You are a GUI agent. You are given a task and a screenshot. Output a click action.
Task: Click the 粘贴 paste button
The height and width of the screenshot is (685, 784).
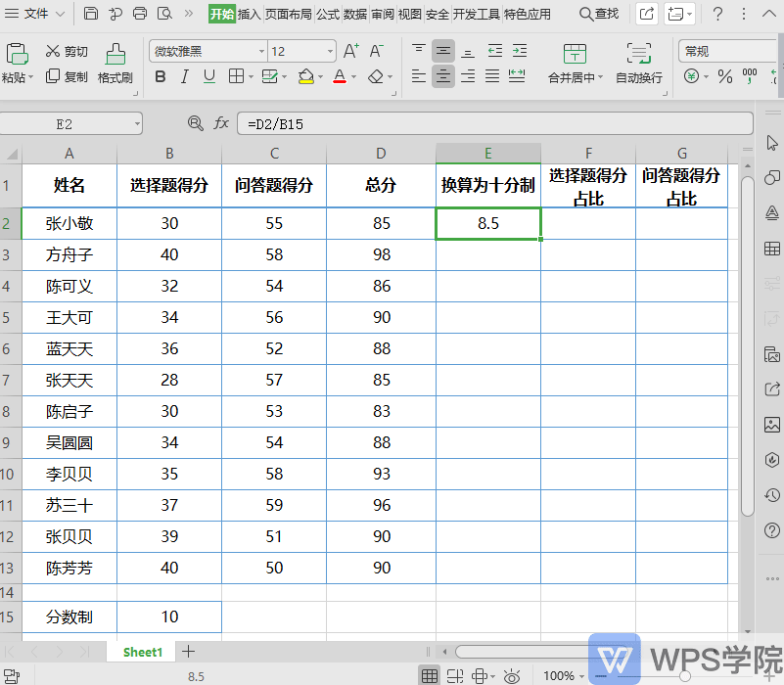tap(18, 61)
